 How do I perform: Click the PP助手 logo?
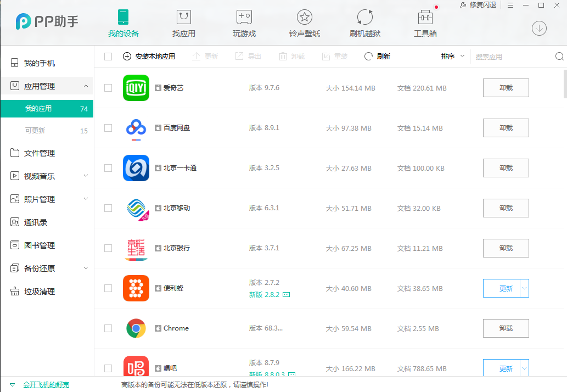tap(47, 21)
